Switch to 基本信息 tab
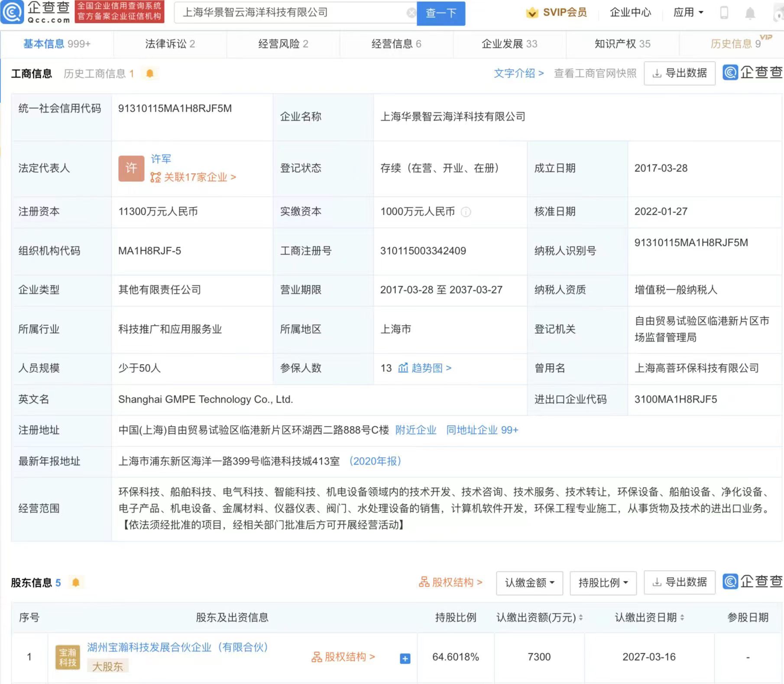 pyautogui.click(x=57, y=44)
